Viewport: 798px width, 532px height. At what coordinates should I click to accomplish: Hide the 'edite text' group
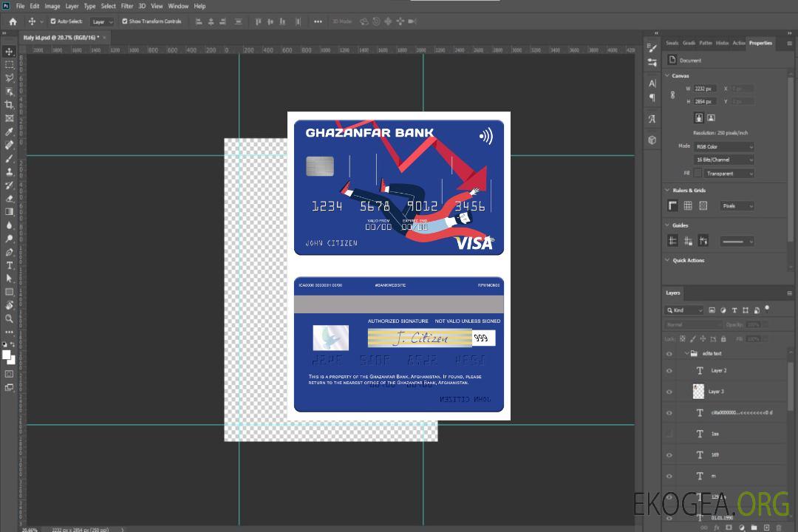669,354
